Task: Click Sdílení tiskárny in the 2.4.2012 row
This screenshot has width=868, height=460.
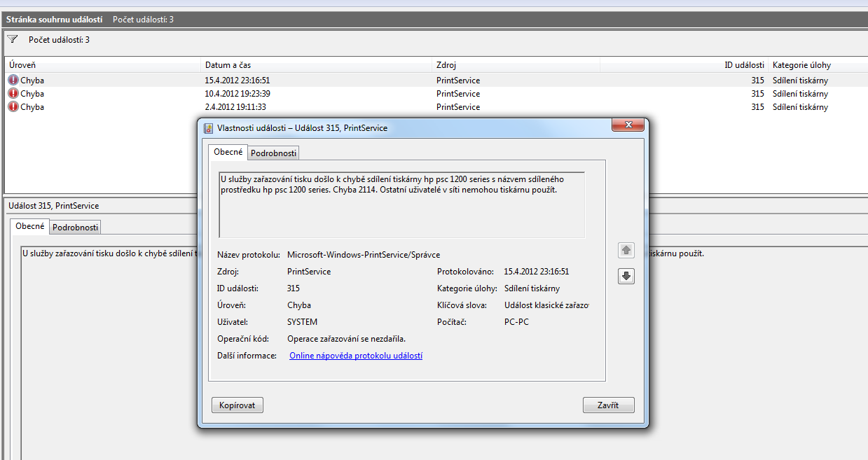Action: 800,107
